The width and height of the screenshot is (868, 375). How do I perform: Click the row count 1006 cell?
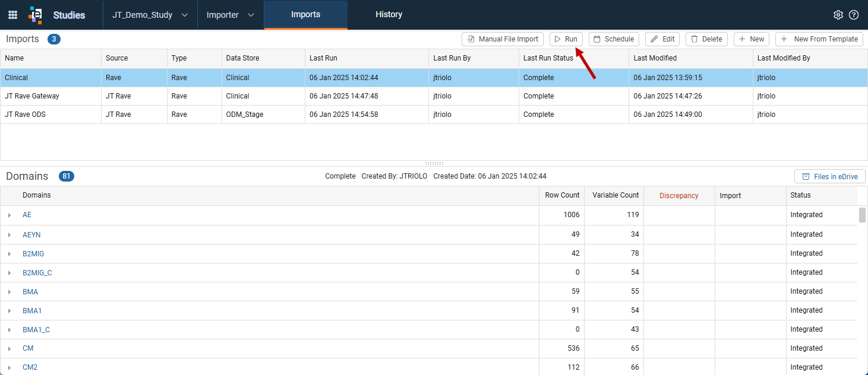[562, 215]
